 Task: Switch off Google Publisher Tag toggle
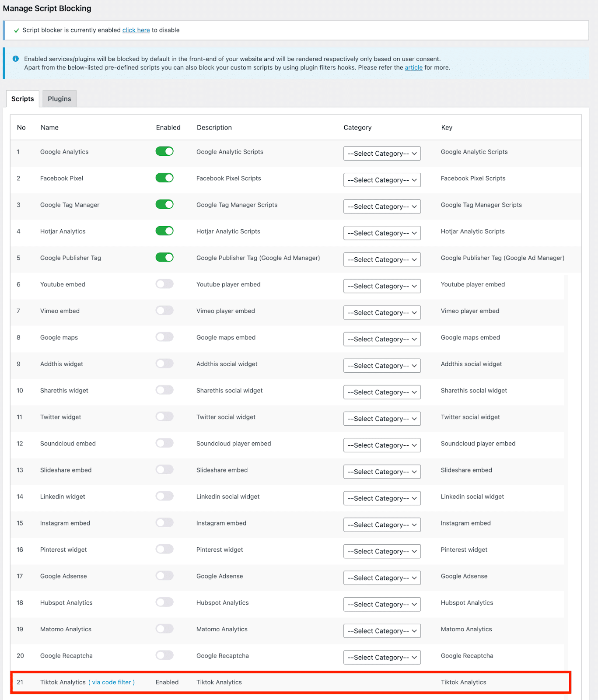[x=164, y=257]
